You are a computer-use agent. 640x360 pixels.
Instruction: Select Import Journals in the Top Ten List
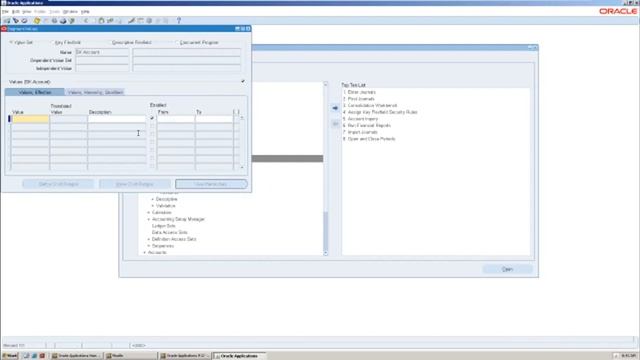[x=362, y=132]
